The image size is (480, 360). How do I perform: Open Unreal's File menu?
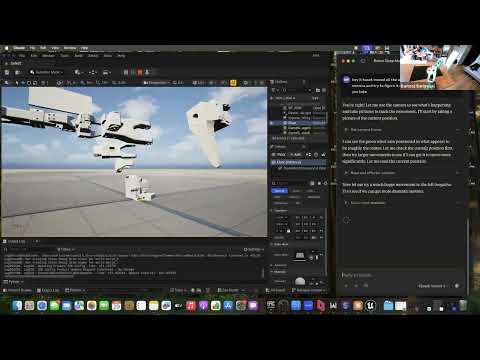[x=22, y=55]
